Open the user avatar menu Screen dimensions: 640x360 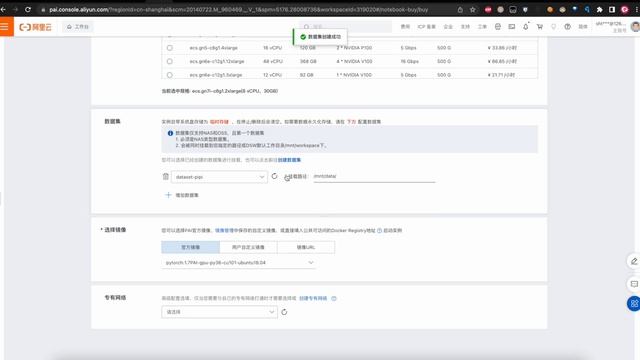pos(635,27)
